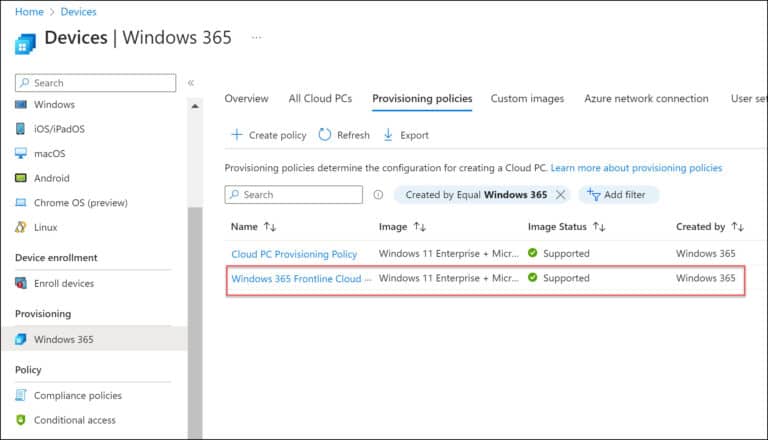Click the circular Refresh icon
The width and height of the screenshot is (768, 440).
pos(325,135)
